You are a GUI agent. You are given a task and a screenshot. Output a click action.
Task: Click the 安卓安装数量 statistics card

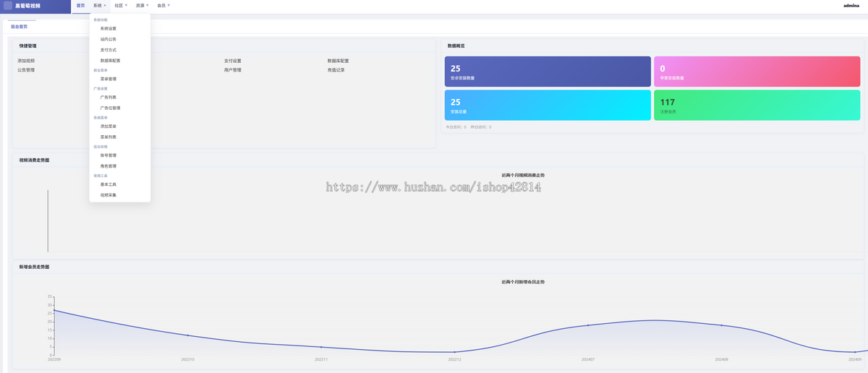coord(548,71)
